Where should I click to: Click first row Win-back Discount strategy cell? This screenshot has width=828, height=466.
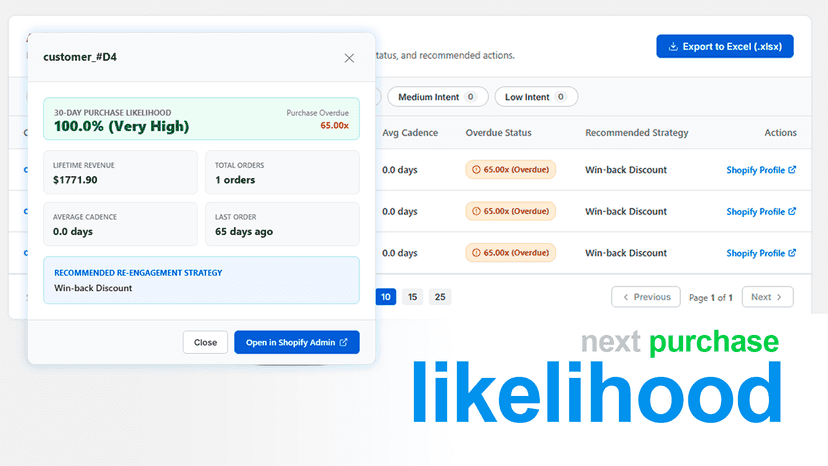(x=626, y=170)
